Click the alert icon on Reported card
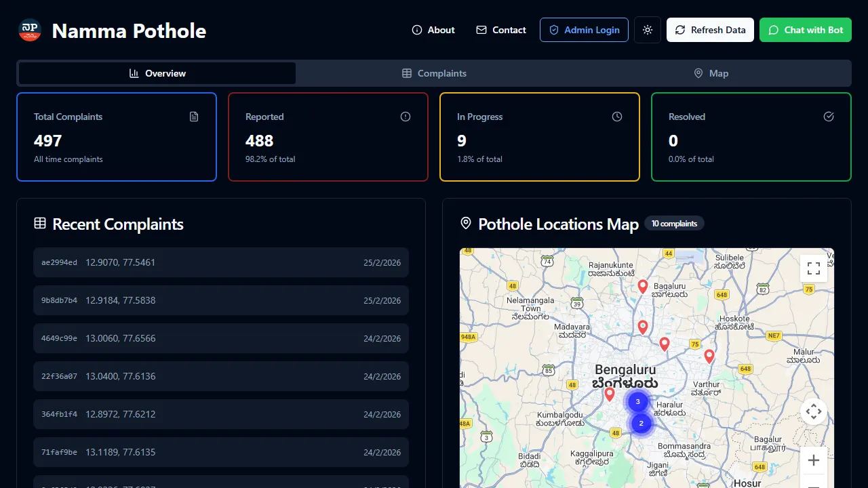Viewport: 868px width, 488px height. point(406,116)
